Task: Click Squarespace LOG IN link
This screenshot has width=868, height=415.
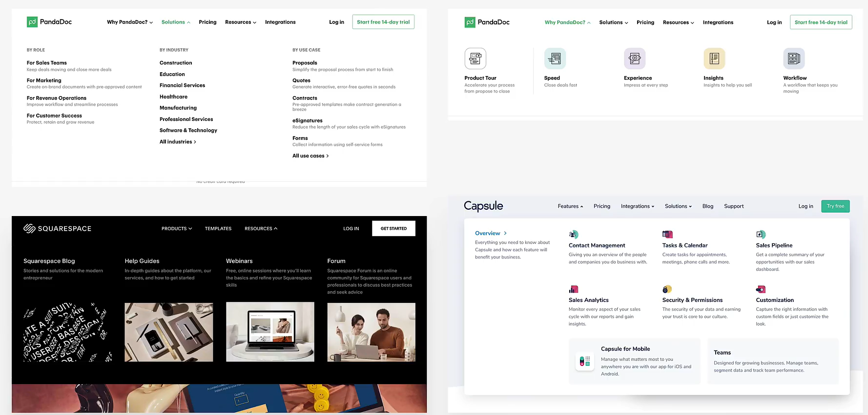Action: 351,228
